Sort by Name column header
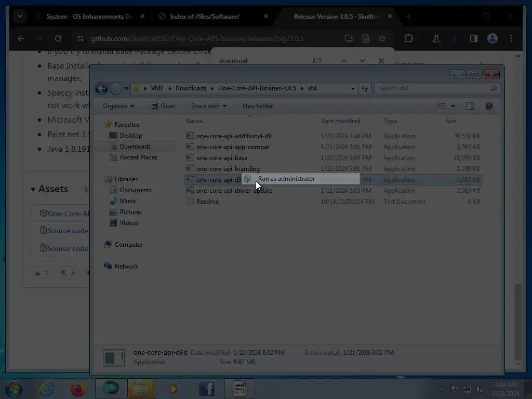 (194, 121)
